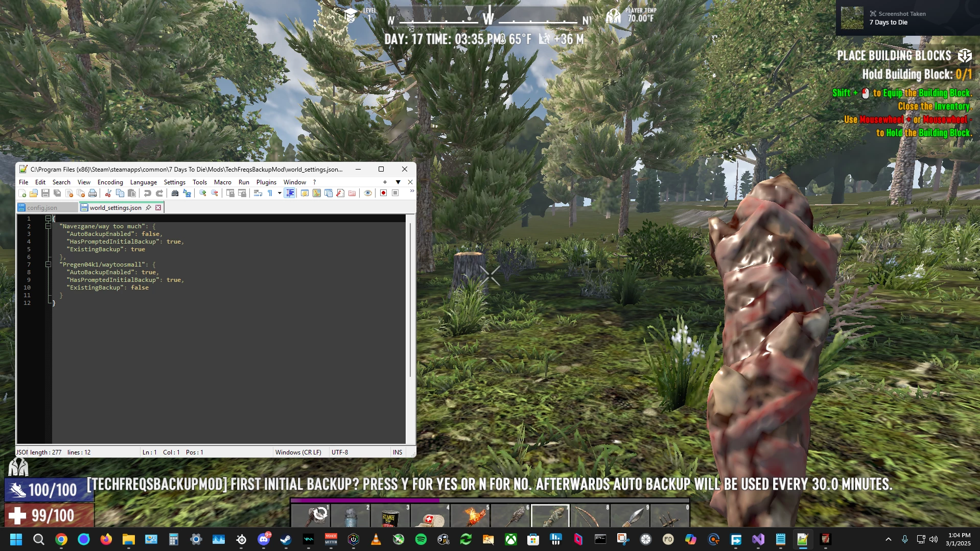
Task: Open the Document List toolbar icon
Action: [329, 193]
